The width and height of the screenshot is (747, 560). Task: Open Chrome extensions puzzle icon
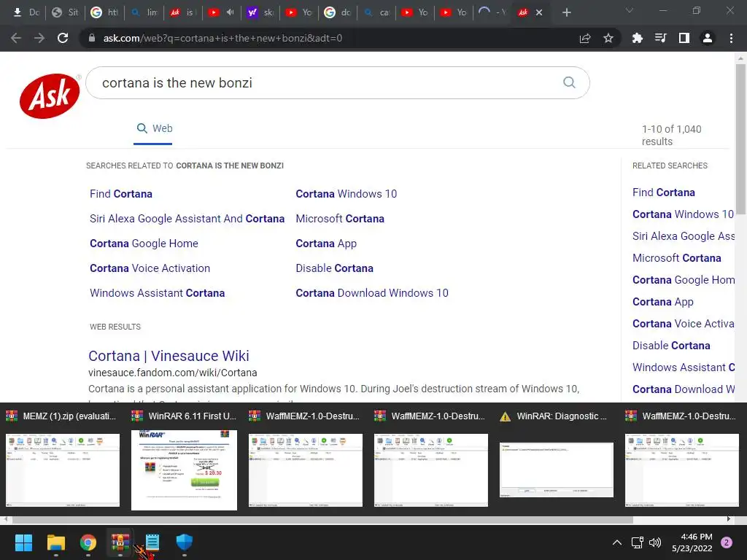click(637, 38)
